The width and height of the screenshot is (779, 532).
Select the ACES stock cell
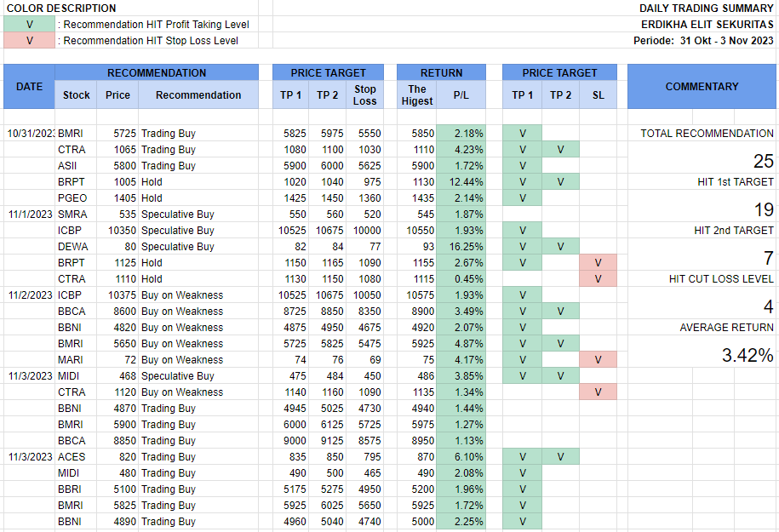(72, 457)
